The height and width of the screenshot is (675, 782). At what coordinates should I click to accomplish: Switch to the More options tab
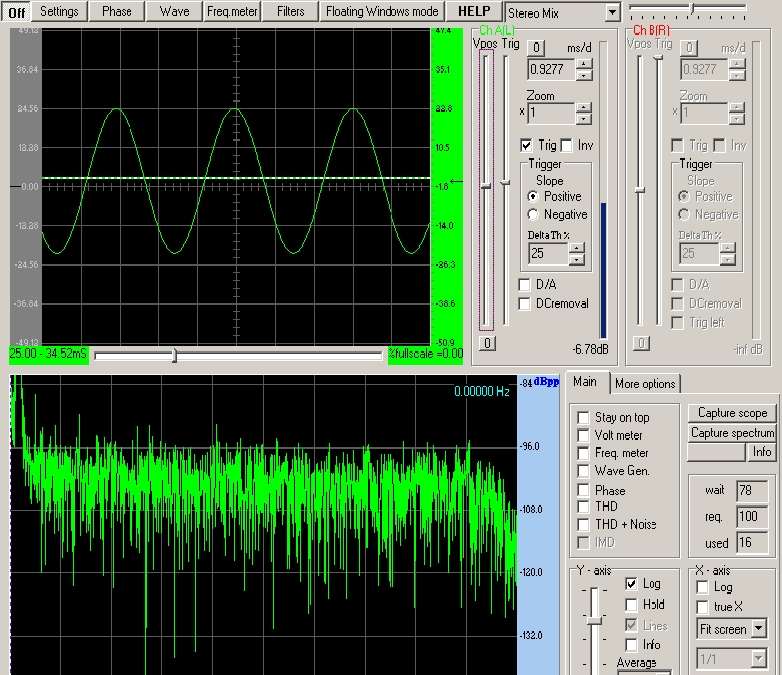[645, 384]
